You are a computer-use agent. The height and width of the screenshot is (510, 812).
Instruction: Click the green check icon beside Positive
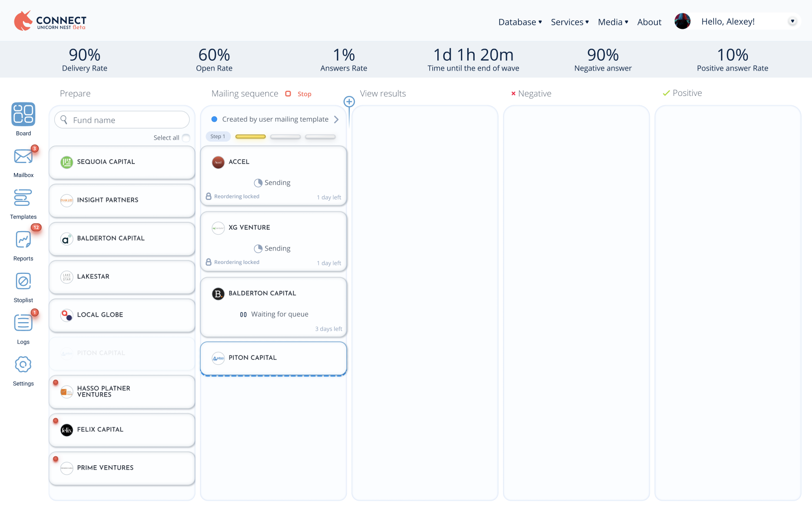click(x=666, y=93)
